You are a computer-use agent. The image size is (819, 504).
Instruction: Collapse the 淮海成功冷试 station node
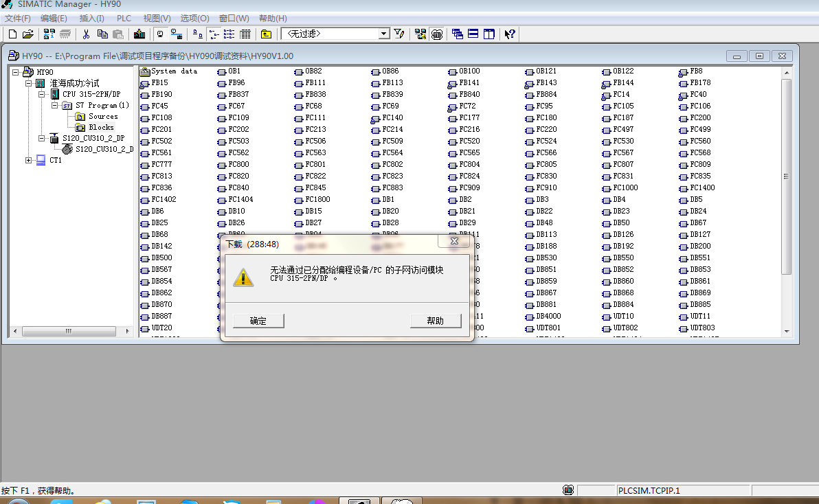[x=29, y=83]
